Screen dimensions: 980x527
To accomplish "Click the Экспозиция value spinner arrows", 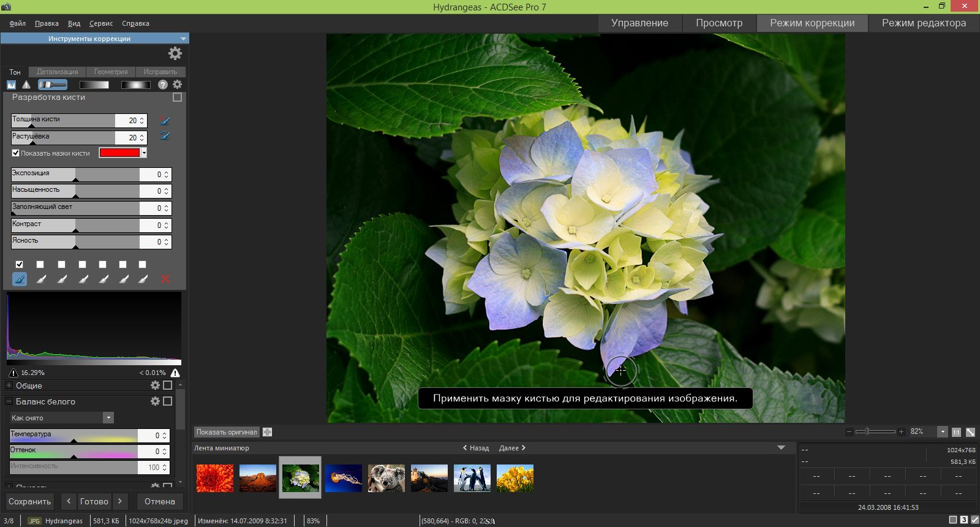I will click(x=166, y=175).
